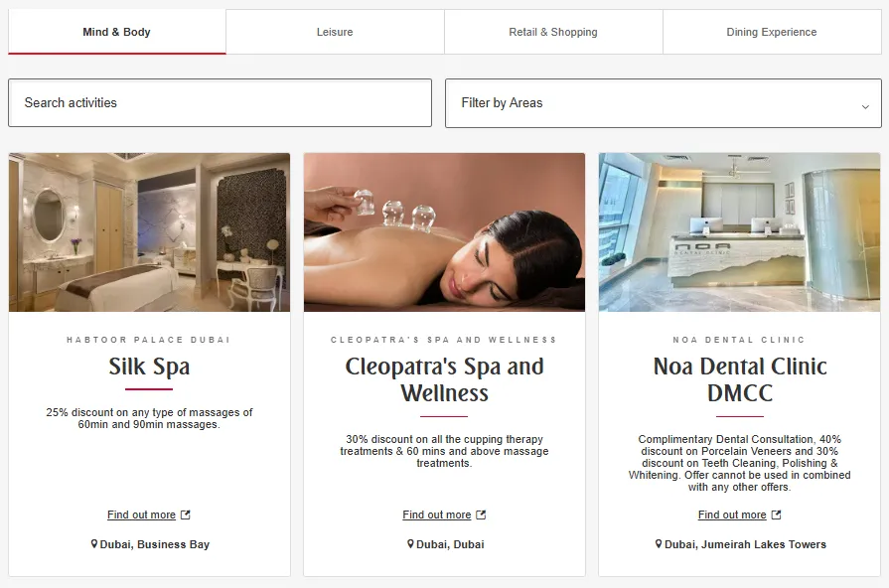The width and height of the screenshot is (889, 588).
Task: Click the pin beside Dubai, Jumeirah Lakes Towers
Action: pos(659,543)
